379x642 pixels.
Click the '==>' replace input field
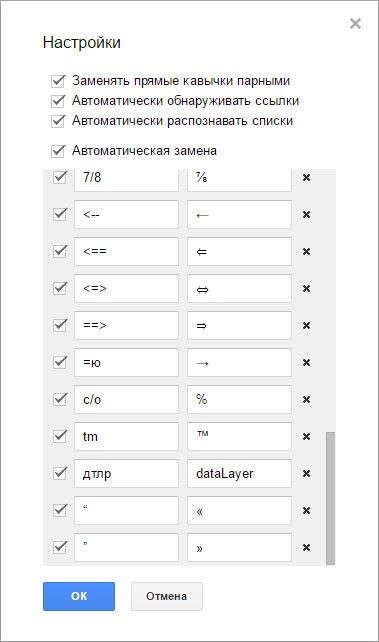pos(126,325)
